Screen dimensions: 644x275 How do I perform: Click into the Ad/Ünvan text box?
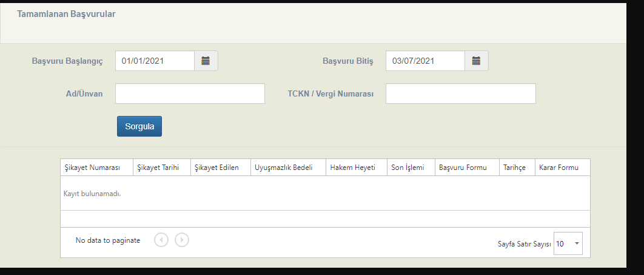pyautogui.click(x=190, y=93)
